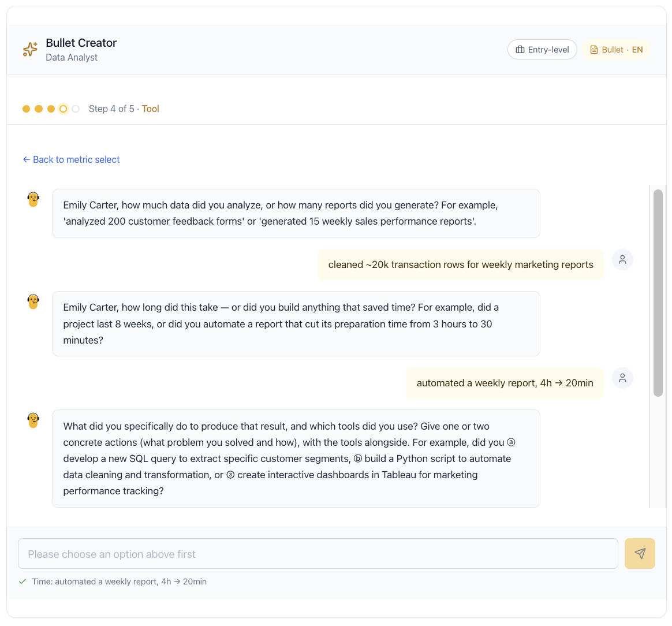Click the Tool step label
672x626 pixels.
tap(151, 109)
